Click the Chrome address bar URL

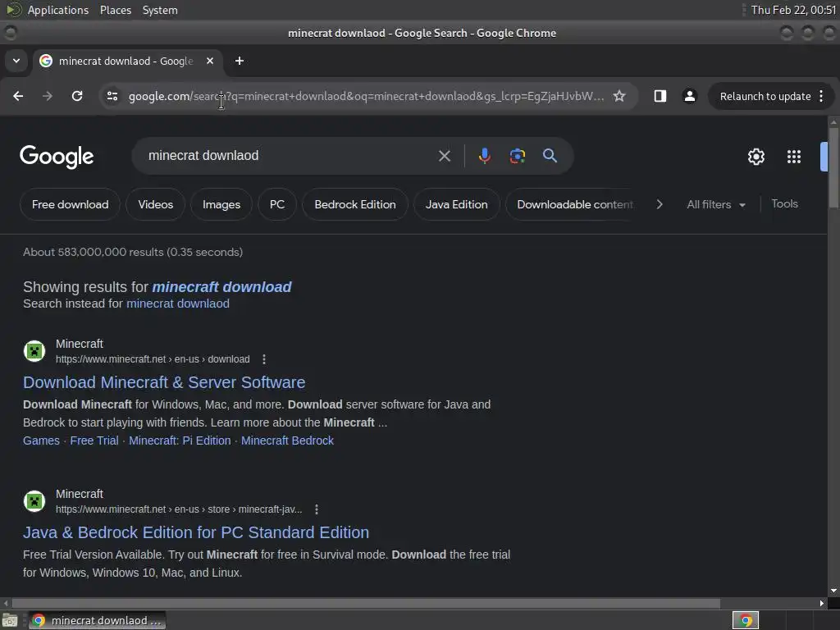pos(367,97)
